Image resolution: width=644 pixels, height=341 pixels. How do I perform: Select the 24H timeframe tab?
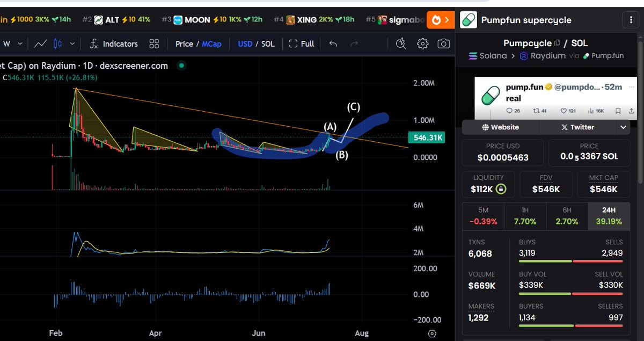coord(609,216)
